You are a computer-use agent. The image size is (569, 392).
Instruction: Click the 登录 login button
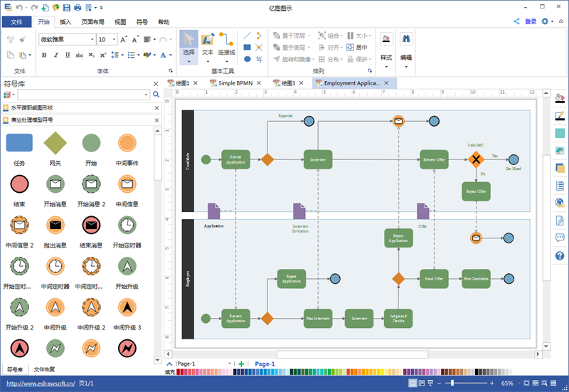pos(531,21)
